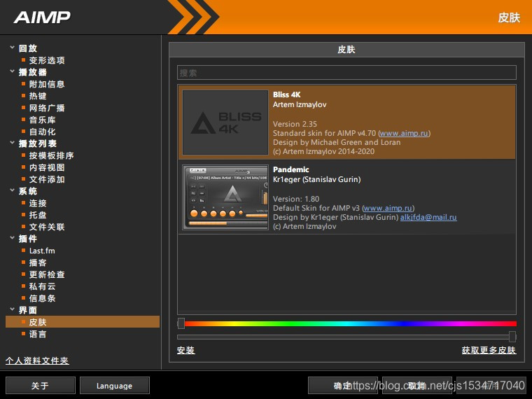Open www.aimp.ru link under Bliss 4K
This screenshot has width=532, height=399.
coord(404,133)
